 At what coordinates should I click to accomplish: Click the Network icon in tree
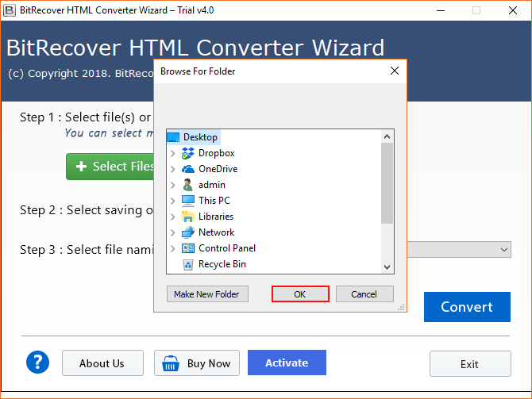coord(188,232)
